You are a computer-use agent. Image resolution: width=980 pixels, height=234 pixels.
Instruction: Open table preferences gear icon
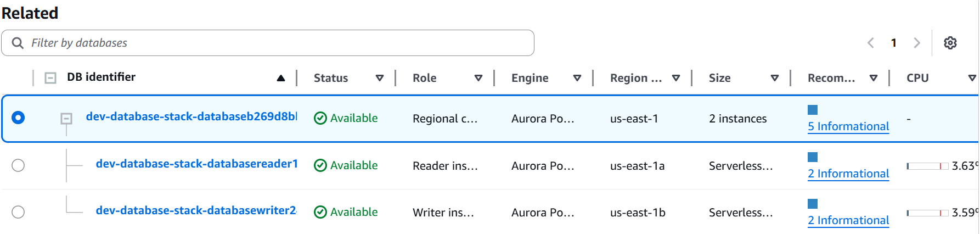(950, 43)
